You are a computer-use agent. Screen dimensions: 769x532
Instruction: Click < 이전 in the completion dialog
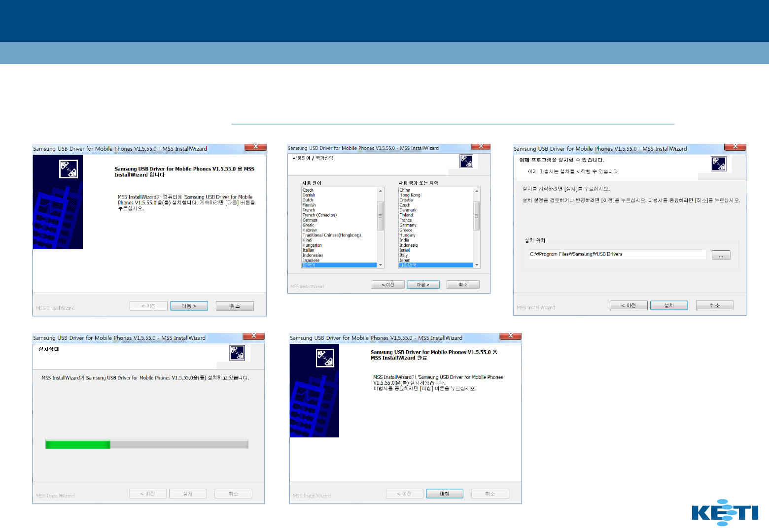tap(404, 494)
